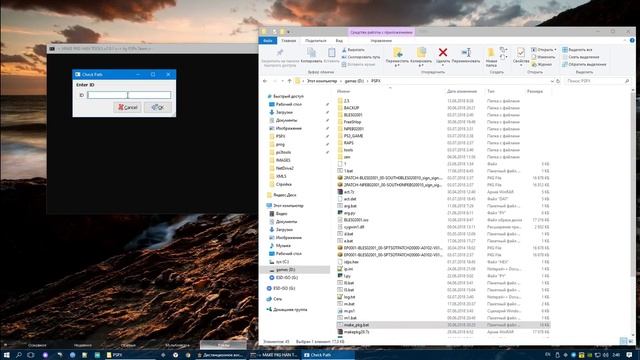This screenshot has height=360, width=640.
Task: Click the Back arrow in Explorer
Action: pyautogui.click(x=265, y=81)
